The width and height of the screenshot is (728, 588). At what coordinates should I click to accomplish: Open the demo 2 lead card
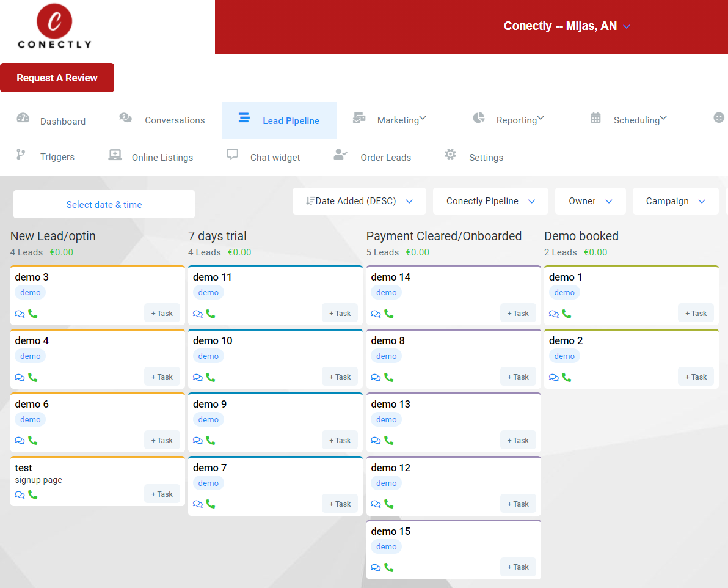coord(632,359)
